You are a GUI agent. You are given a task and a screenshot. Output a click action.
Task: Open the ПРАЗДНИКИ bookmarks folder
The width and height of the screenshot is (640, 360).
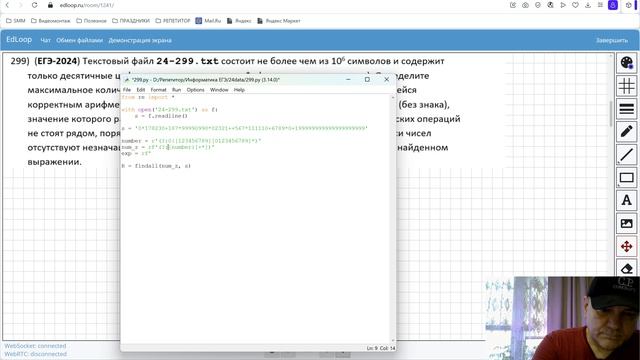point(131,21)
